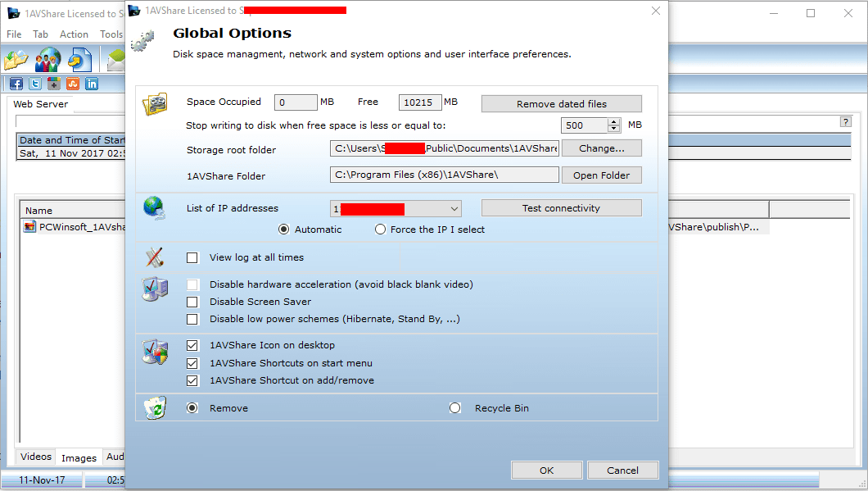Select Force the IP I select
This screenshot has height=491, width=868.
pyautogui.click(x=380, y=230)
